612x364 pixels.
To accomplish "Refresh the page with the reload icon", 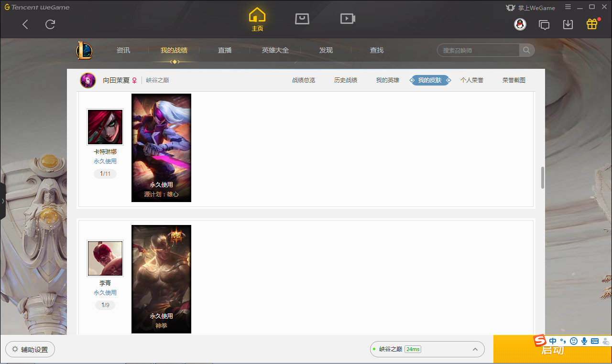I will click(50, 24).
